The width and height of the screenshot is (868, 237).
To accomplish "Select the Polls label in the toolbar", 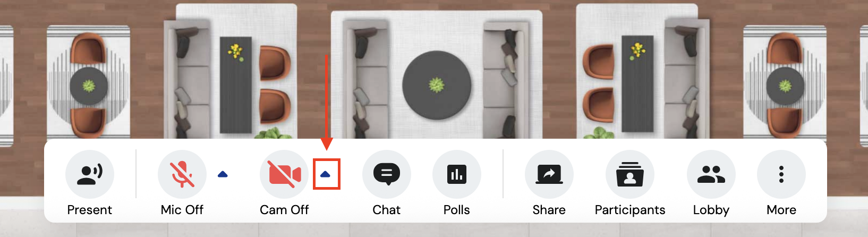I will (457, 210).
